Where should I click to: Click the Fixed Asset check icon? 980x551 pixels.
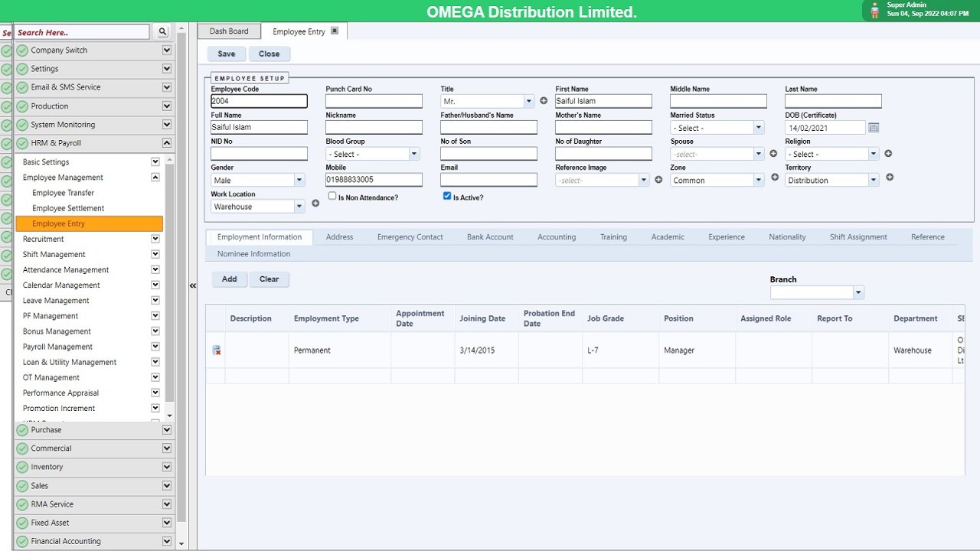click(x=22, y=523)
